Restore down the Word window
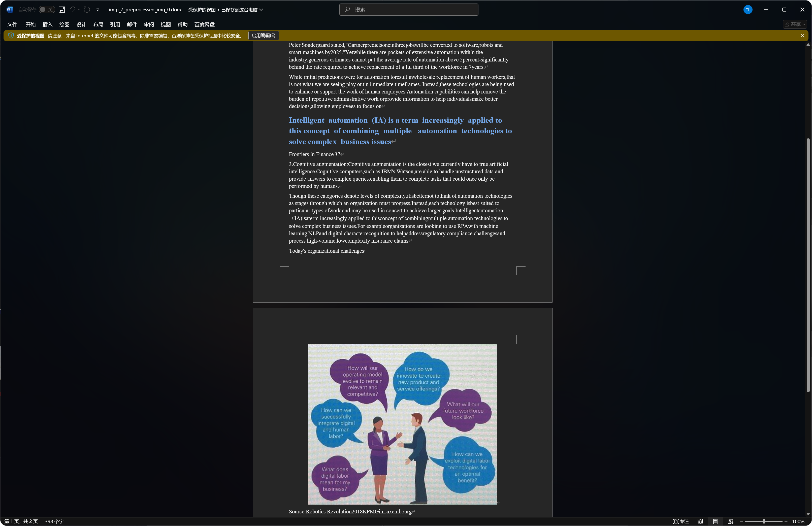This screenshot has width=812, height=526. tap(784, 10)
